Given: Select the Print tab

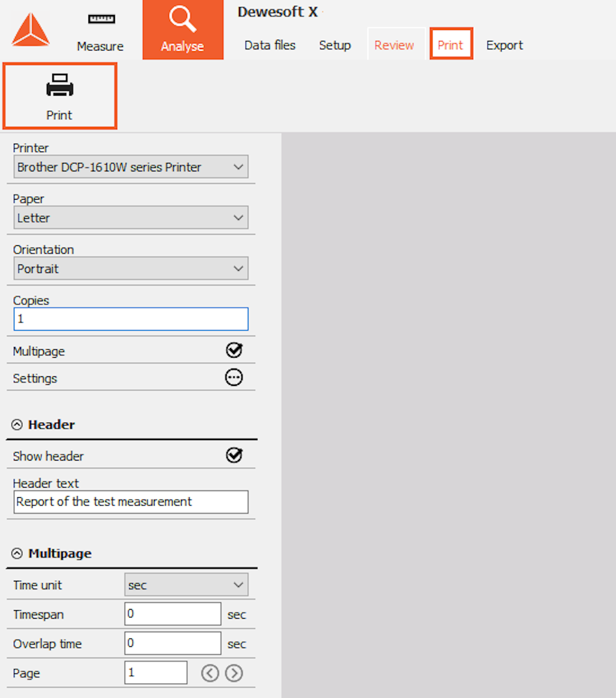Looking at the screenshot, I should coord(451,44).
